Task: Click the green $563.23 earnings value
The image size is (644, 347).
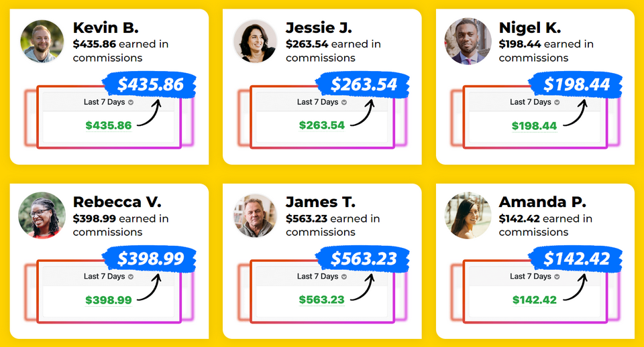Action: [x=322, y=299]
